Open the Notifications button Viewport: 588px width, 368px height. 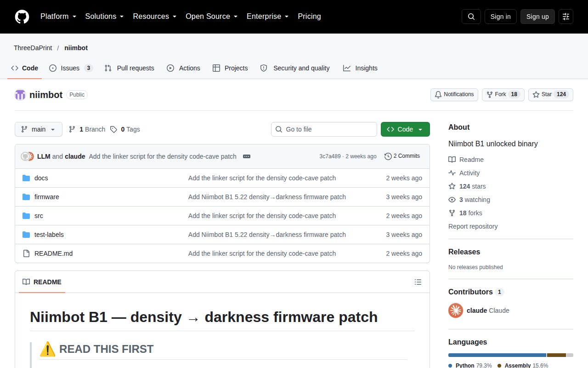tap(454, 94)
